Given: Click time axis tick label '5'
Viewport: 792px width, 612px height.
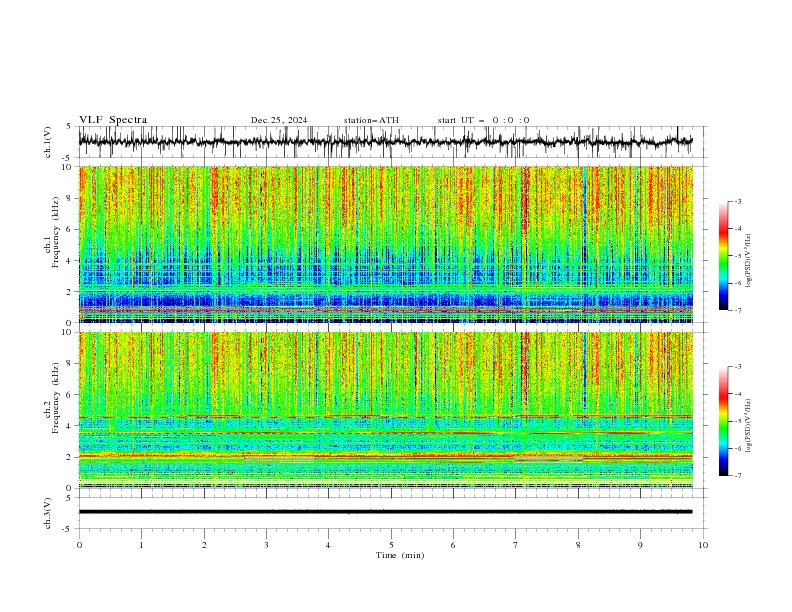Looking at the screenshot, I should 391,545.
